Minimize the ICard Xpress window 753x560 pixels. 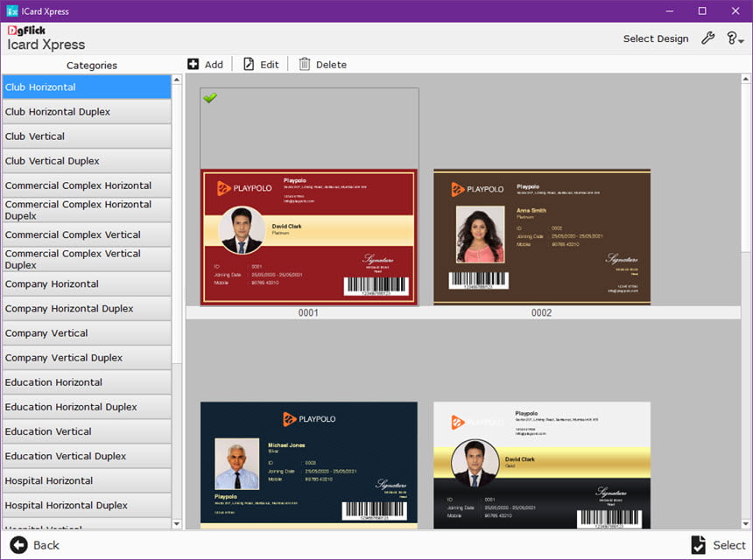(x=670, y=11)
